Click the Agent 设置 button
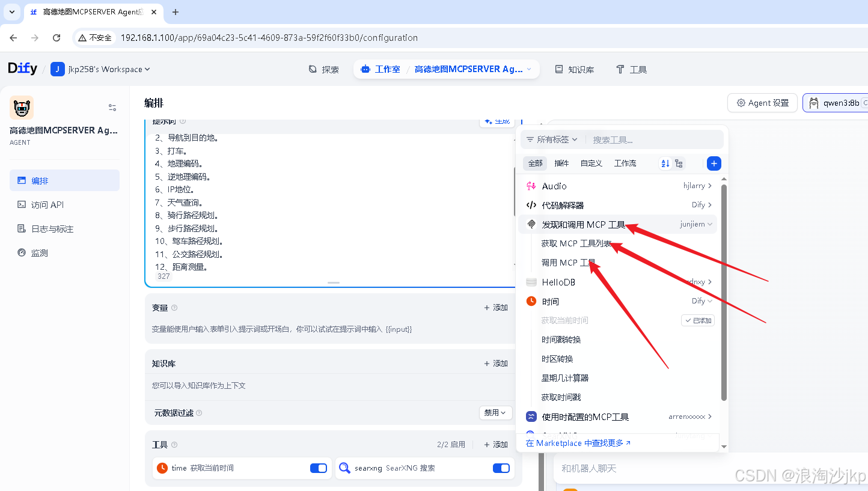868x491 pixels. [x=762, y=103]
